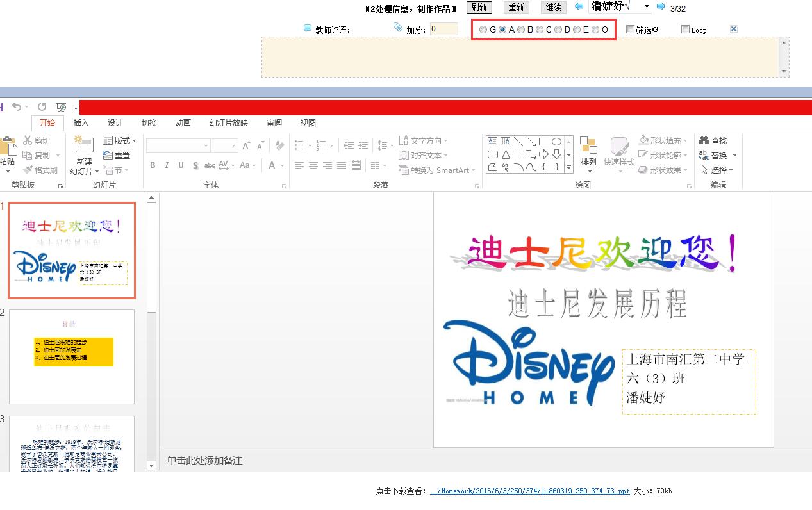The width and height of the screenshot is (812, 510).
Task: Click the teacher comment speech bubble icon
Action: coord(308,28)
